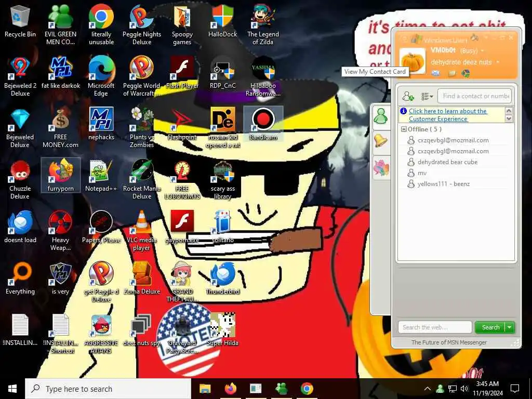
Task: Select the Bandicam desktop icon
Action: coord(263,124)
